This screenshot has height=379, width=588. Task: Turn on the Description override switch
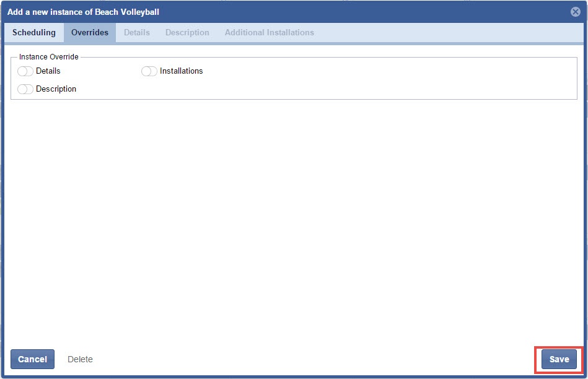point(25,89)
